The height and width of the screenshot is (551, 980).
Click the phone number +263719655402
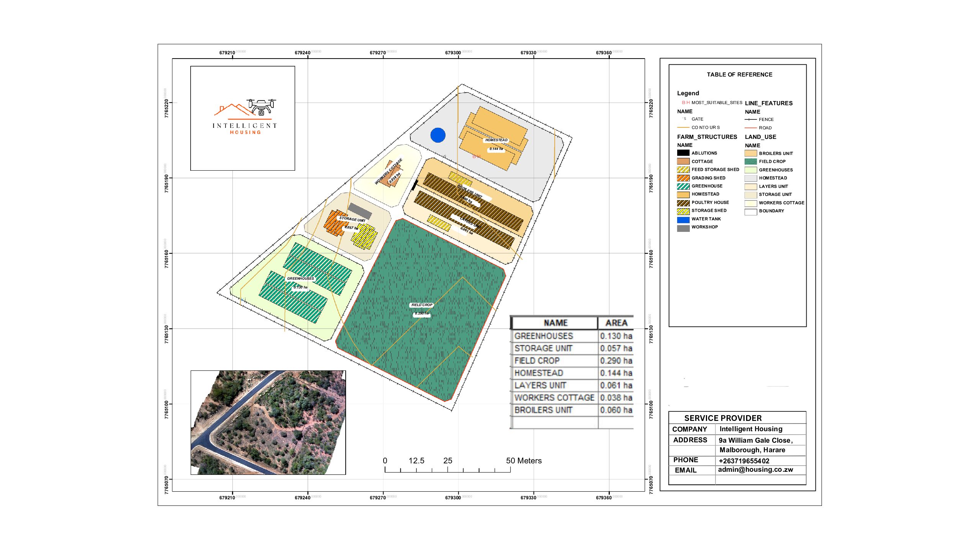[744, 461]
